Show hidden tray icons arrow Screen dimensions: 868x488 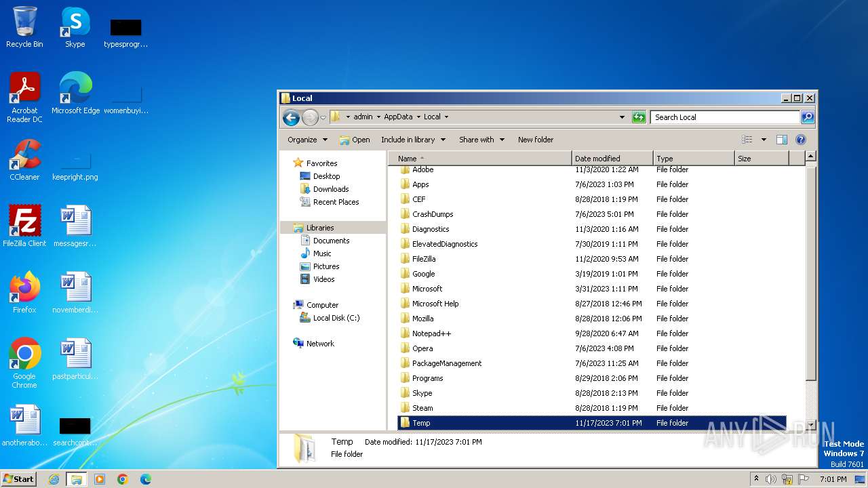pos(756,479)
